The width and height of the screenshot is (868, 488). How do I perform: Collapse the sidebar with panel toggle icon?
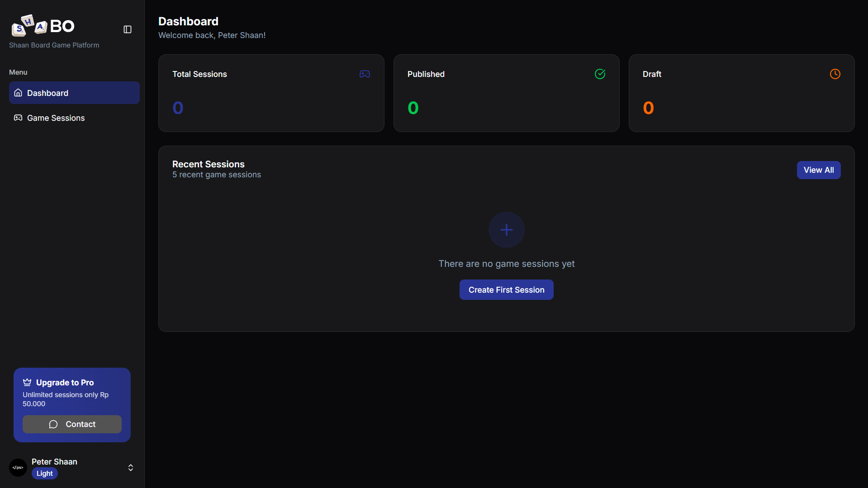(128, 29)
